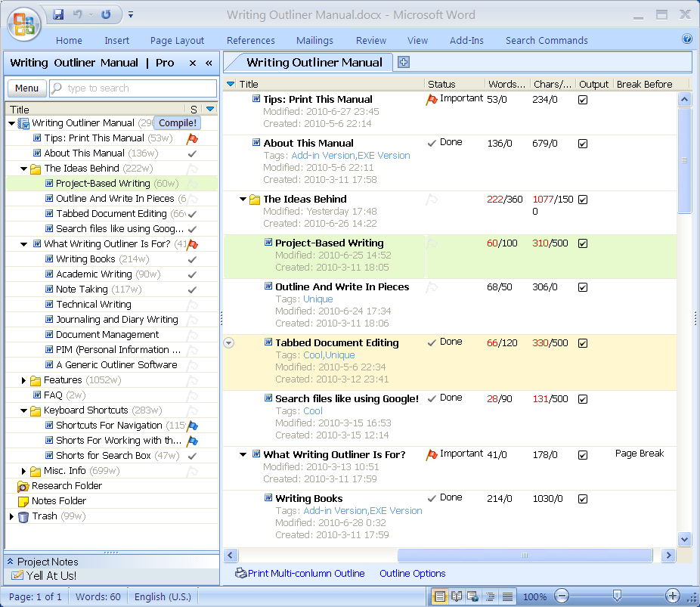Toggle Output checkbox for Tabbed Document Editing

pyautogui.click(x=583, y=343)
